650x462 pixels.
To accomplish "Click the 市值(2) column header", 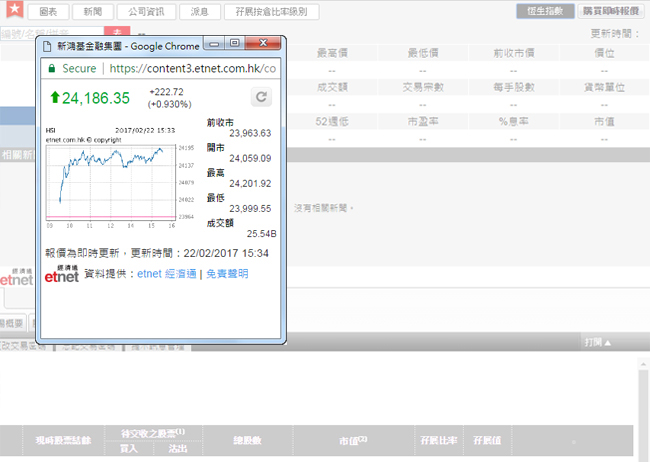I will [x=353, y=440].
